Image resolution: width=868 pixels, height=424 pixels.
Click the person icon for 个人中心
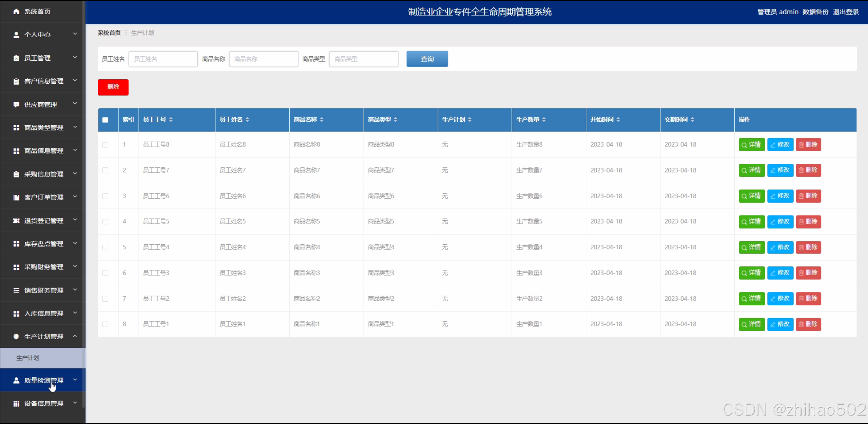pos(16,35)
